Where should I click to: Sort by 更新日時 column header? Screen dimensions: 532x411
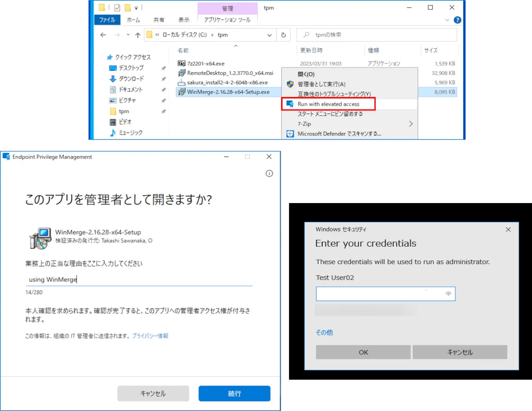311,50
